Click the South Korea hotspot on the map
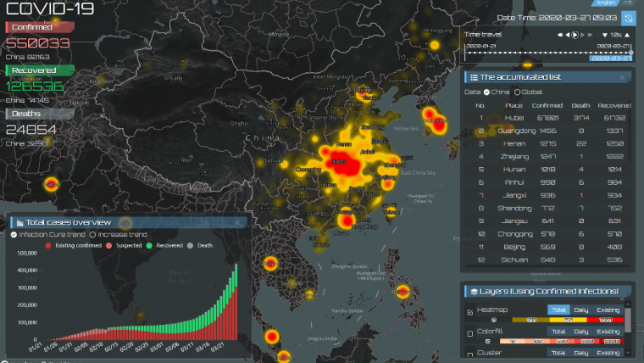Screen dimensions: 644x363 pyautogui.click(x=435, y=121)
